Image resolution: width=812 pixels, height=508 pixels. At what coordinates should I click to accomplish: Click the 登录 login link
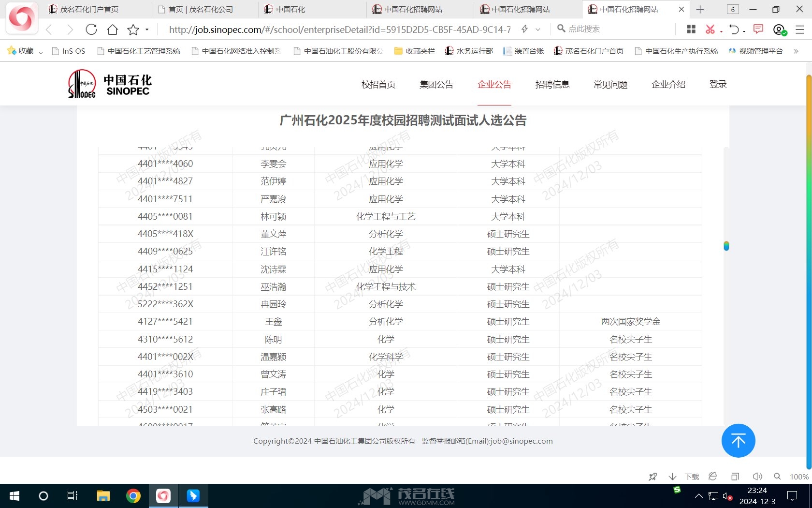(718, 85)
